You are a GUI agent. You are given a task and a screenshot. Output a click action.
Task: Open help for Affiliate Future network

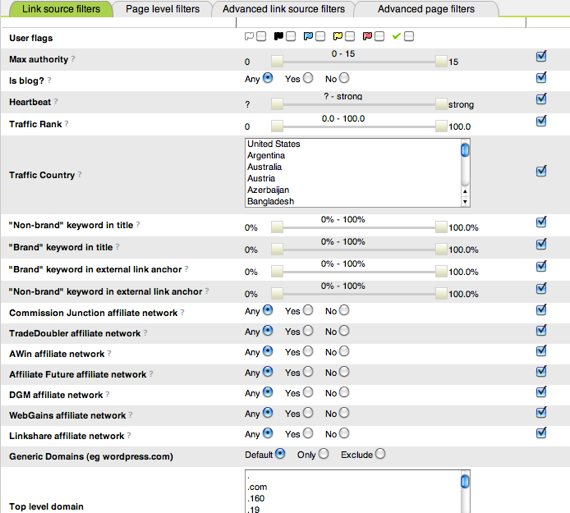[151, 374]
